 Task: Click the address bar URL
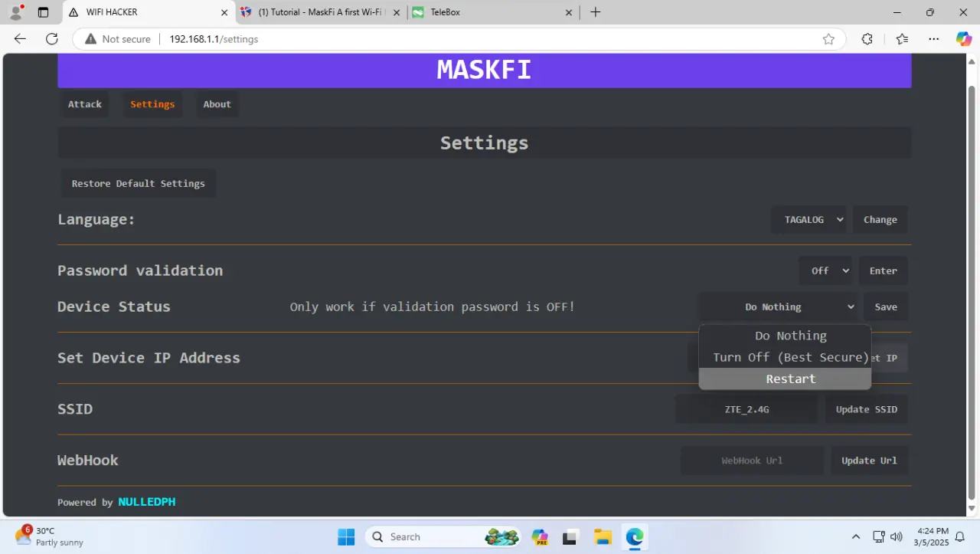click(214, 39)
